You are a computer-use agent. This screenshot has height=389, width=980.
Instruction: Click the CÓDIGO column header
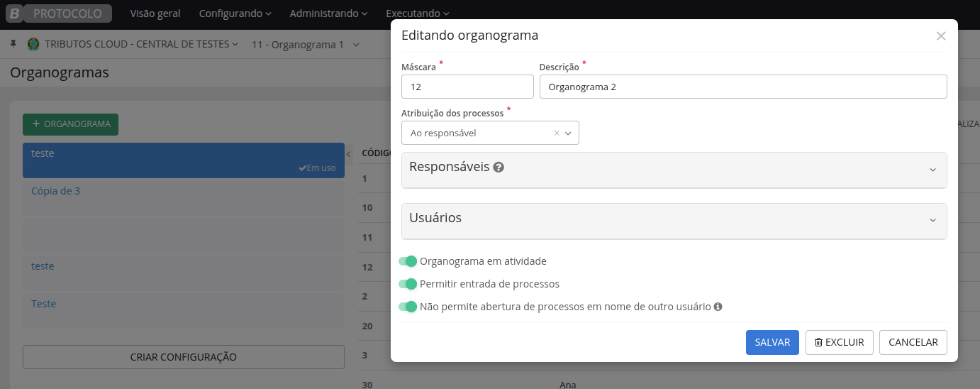pos(377,153)
